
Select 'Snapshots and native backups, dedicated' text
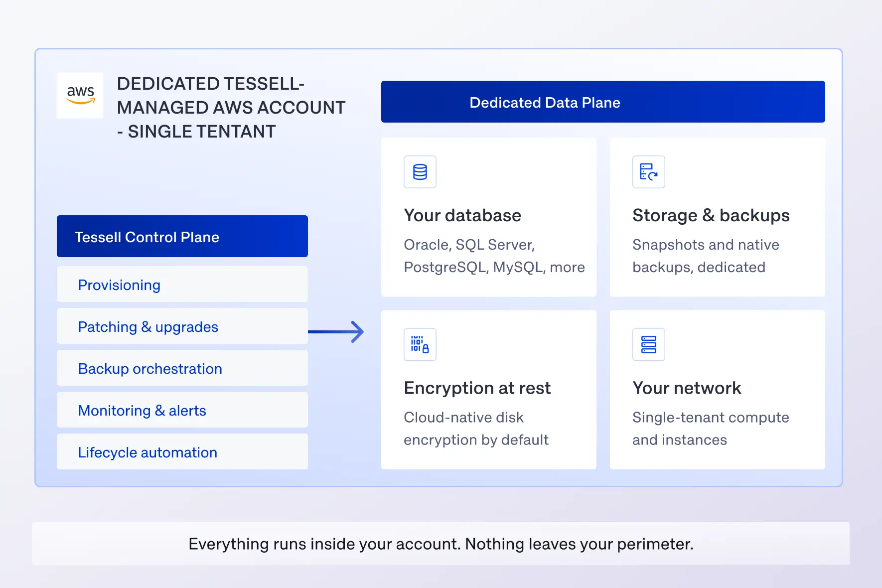[706, 256]
